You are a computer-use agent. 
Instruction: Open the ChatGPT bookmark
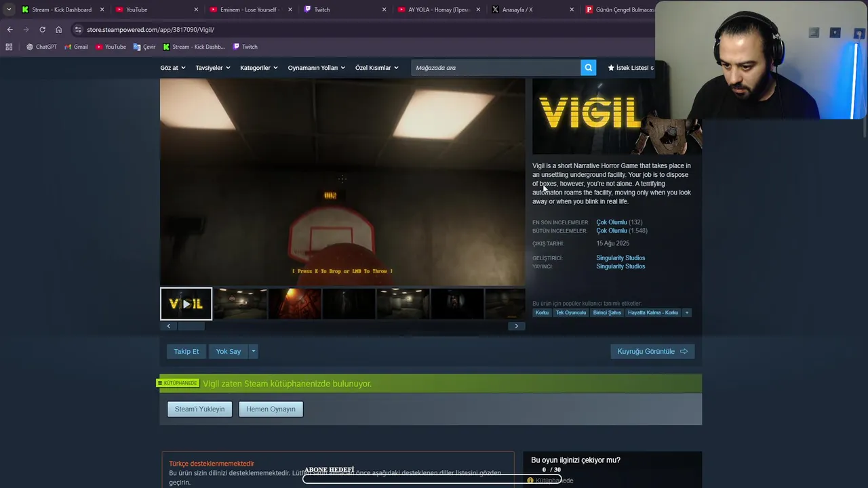[41, 47]
